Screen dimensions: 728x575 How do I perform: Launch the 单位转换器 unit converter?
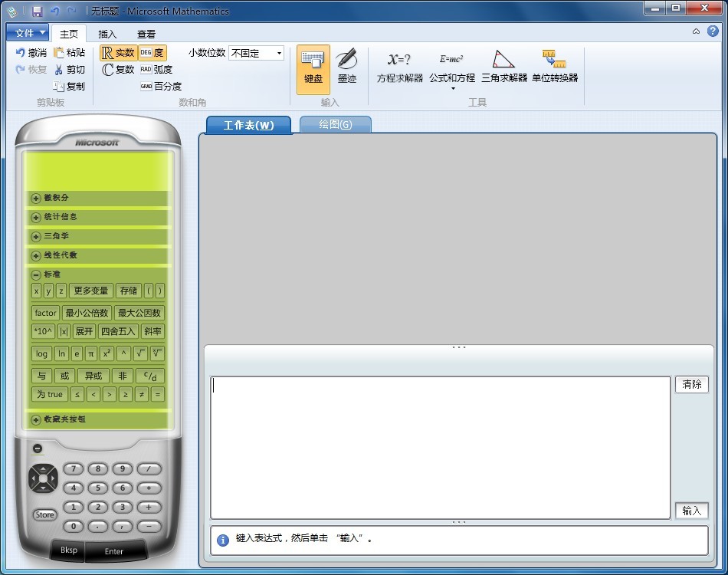[554, 66]
